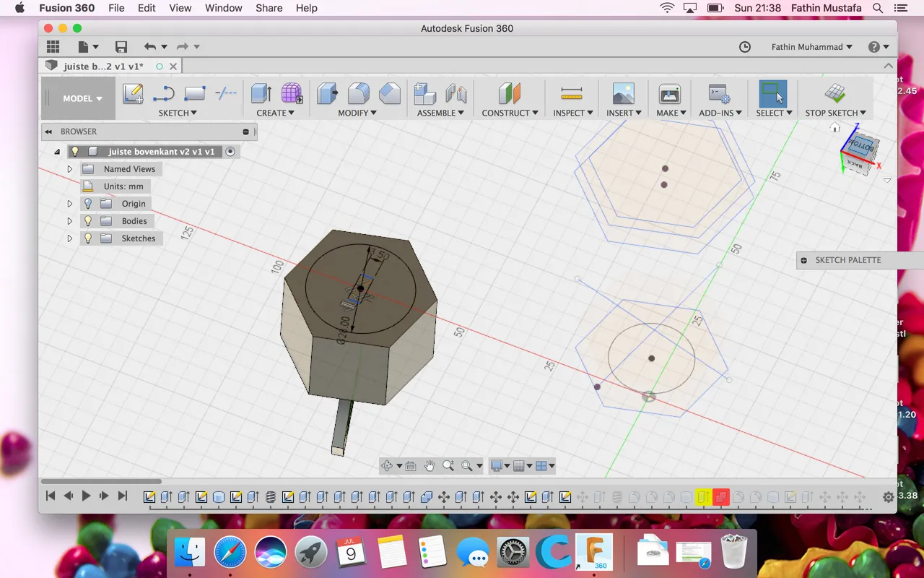Open the Create Form tool
Image resolution: width=924 pixels, height=578 pixels.
coord(292,94)
